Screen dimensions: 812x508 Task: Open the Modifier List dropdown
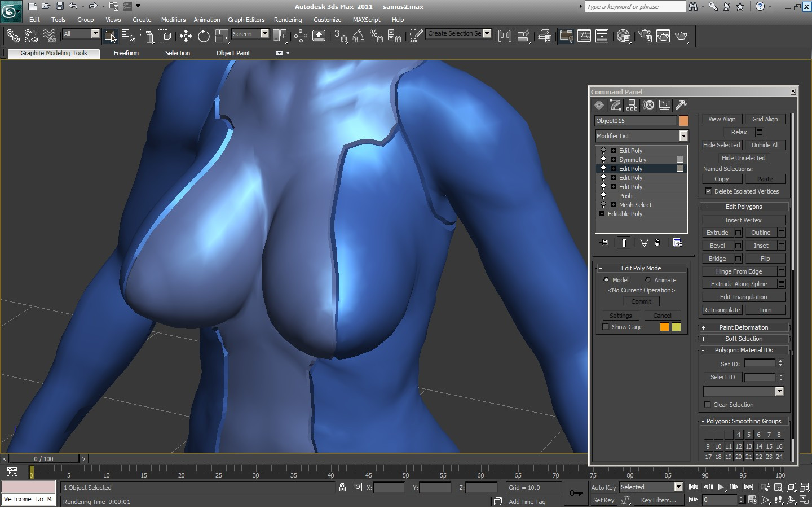point(683,136)
